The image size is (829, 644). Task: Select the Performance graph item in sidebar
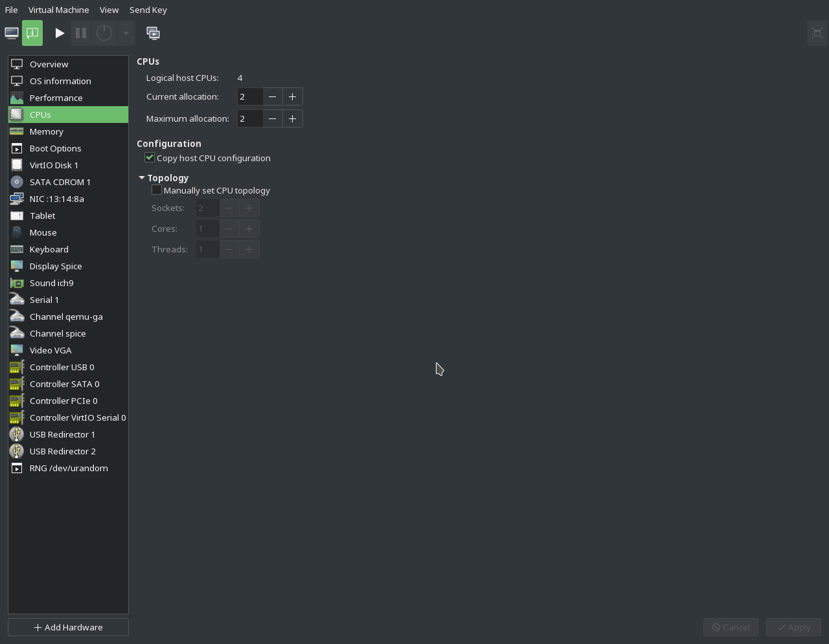point(56,98)
